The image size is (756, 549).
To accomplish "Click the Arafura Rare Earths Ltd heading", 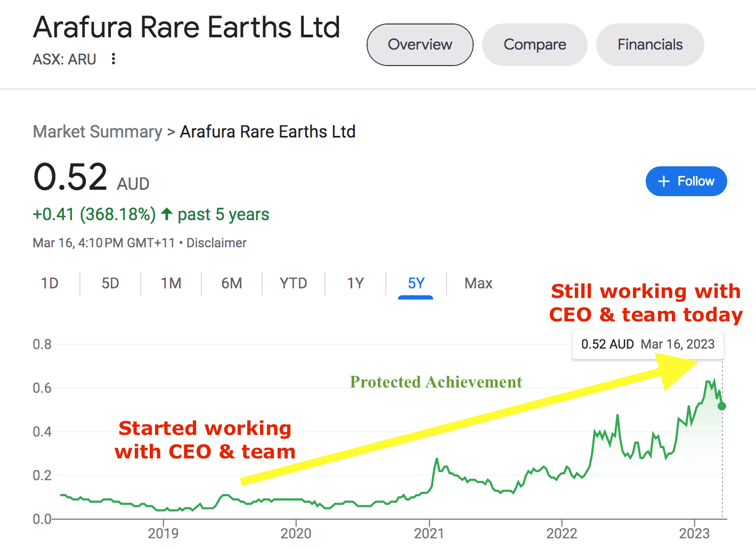I will pyautogui.click(x=186, y=27).
